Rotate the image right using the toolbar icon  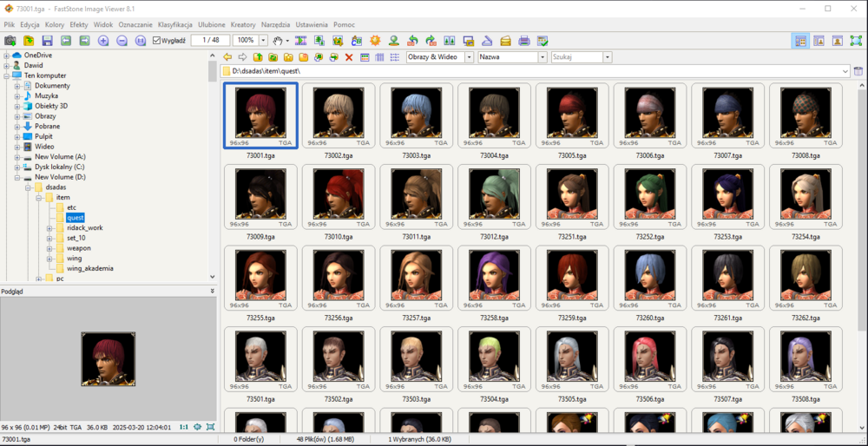pos(431,41)
